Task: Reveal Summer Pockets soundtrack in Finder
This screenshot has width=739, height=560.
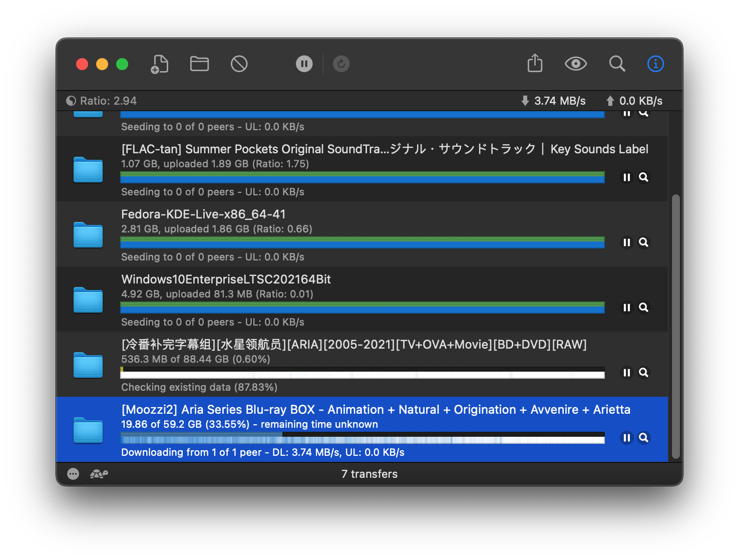Action: (x=644, y=177)
